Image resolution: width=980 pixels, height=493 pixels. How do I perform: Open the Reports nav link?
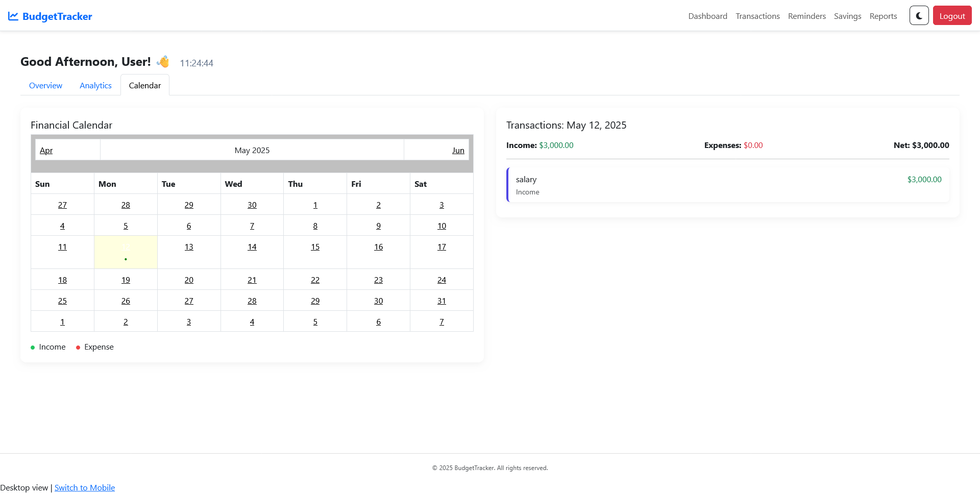[883, 16]
